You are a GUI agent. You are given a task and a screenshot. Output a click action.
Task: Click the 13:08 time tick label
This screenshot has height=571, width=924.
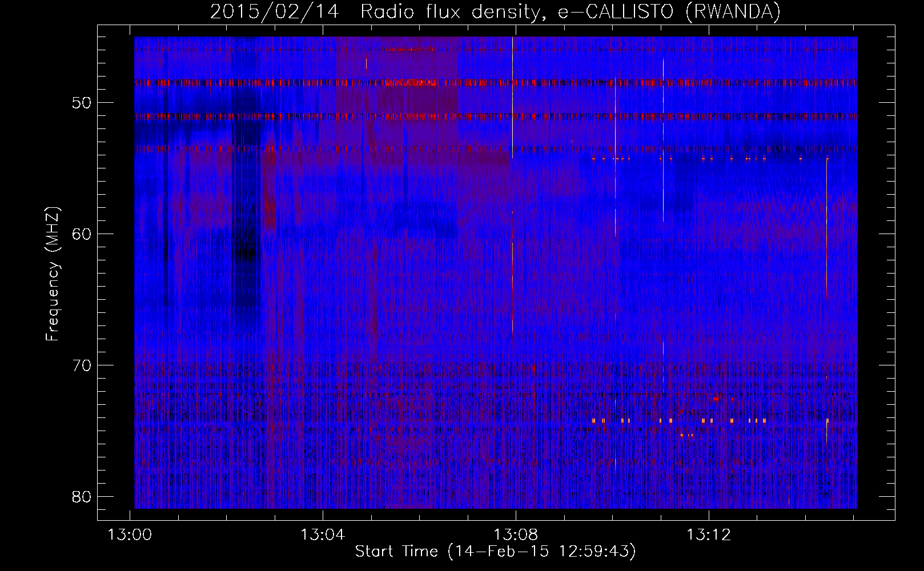pos(516,535)
